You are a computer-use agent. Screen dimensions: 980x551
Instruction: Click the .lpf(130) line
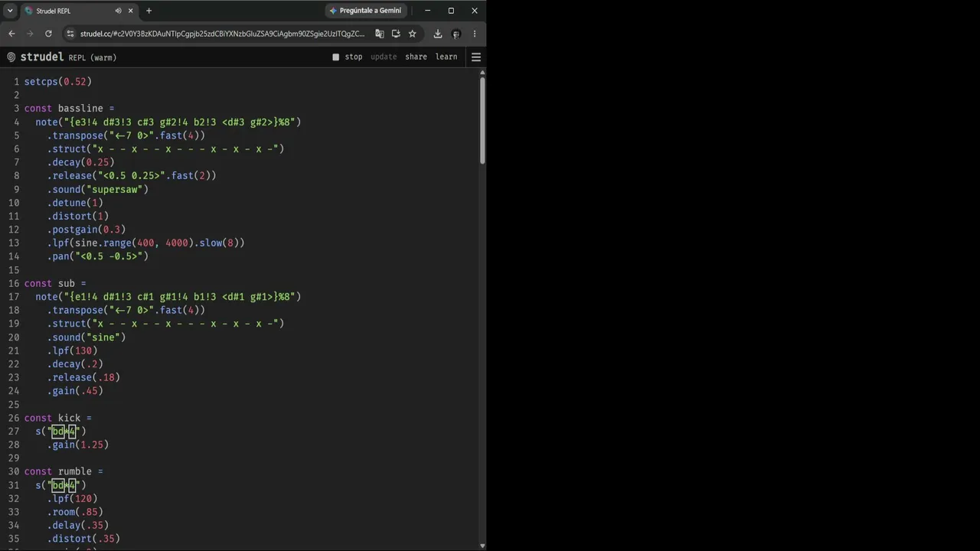pyautogui.click(x=72, y=350)
